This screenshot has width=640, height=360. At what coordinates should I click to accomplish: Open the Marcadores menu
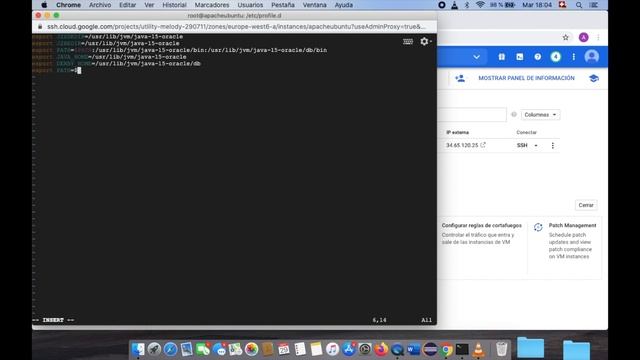[x=212, y=5]
